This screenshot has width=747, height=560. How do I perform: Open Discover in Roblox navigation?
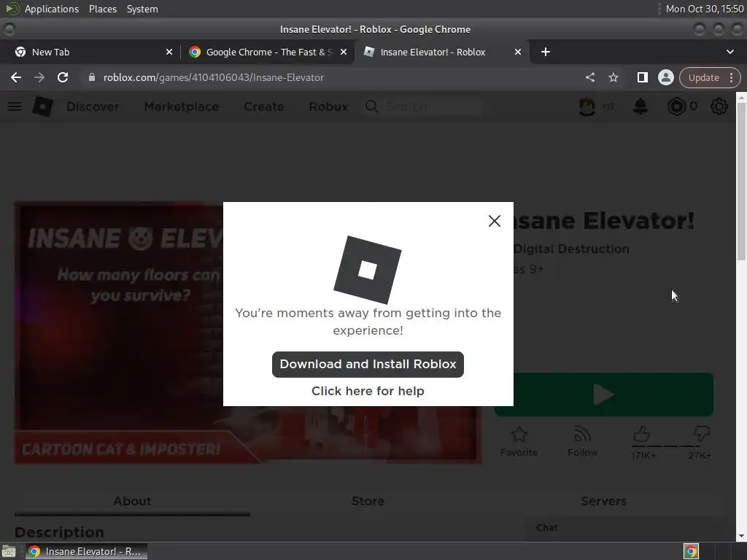93,106
